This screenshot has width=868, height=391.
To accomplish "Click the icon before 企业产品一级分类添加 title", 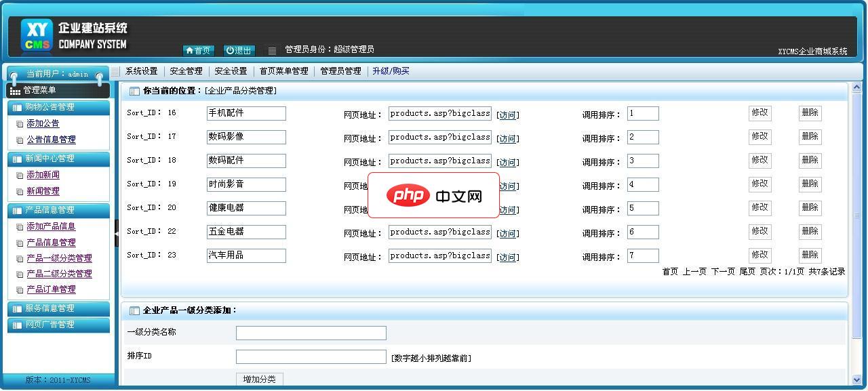I will 133,310.
